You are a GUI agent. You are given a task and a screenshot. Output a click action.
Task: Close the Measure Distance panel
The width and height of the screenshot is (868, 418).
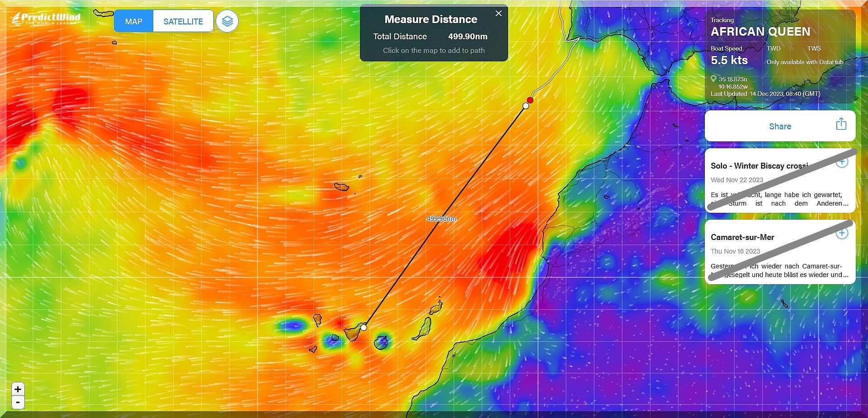(498, 14)
